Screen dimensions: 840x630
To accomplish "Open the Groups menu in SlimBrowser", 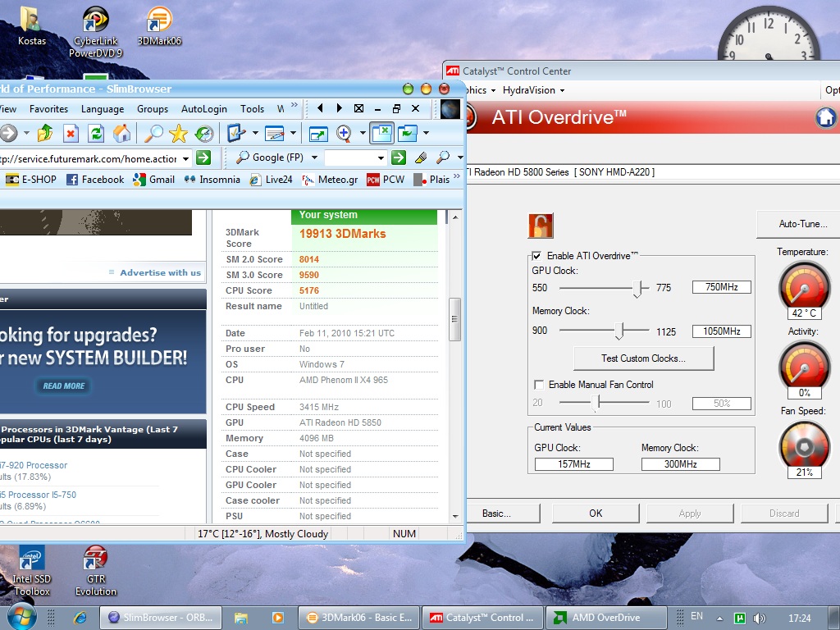I will (153, 109).
